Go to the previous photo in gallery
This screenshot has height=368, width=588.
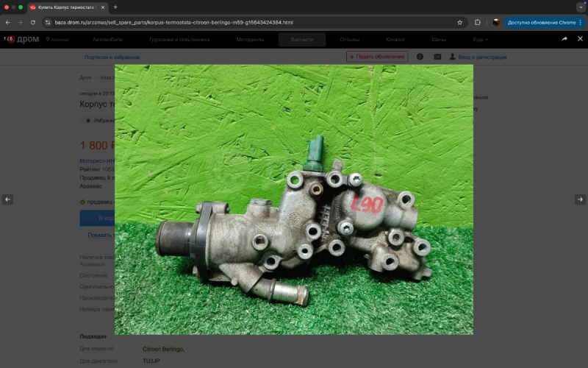[x=7, y=199]
